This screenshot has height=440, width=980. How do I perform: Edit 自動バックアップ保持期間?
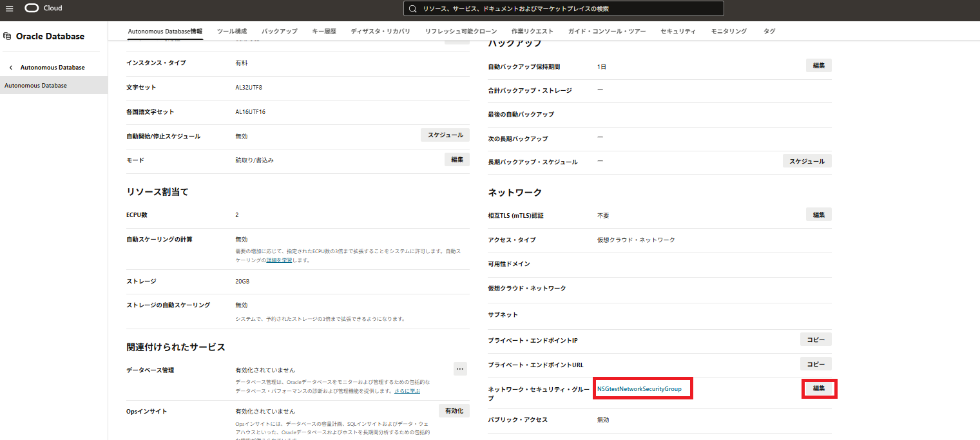tap(818, 65)
